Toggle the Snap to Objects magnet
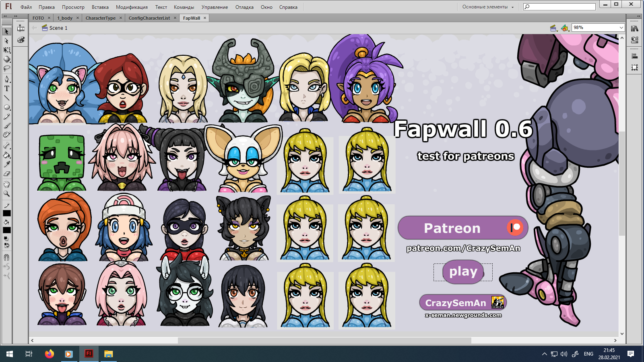This screenshot has width=644, height=362. click(x=7, y=257)
